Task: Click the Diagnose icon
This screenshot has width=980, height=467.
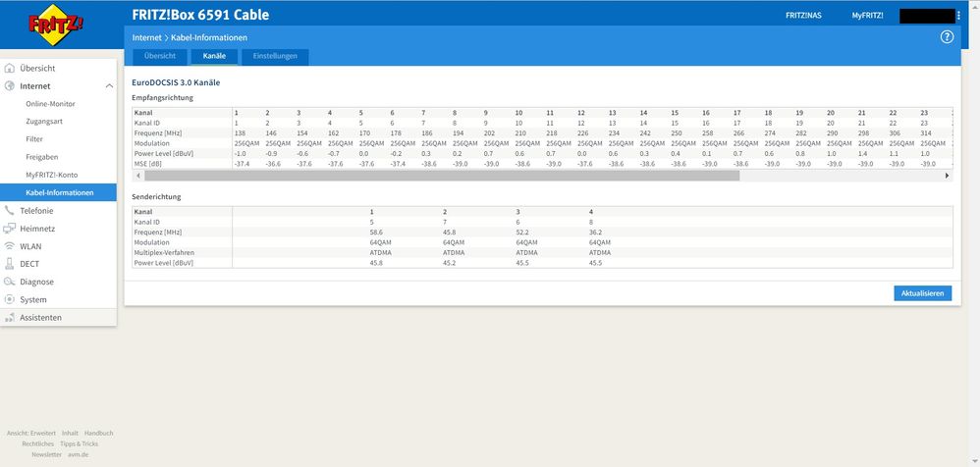Action: [10, 282]
